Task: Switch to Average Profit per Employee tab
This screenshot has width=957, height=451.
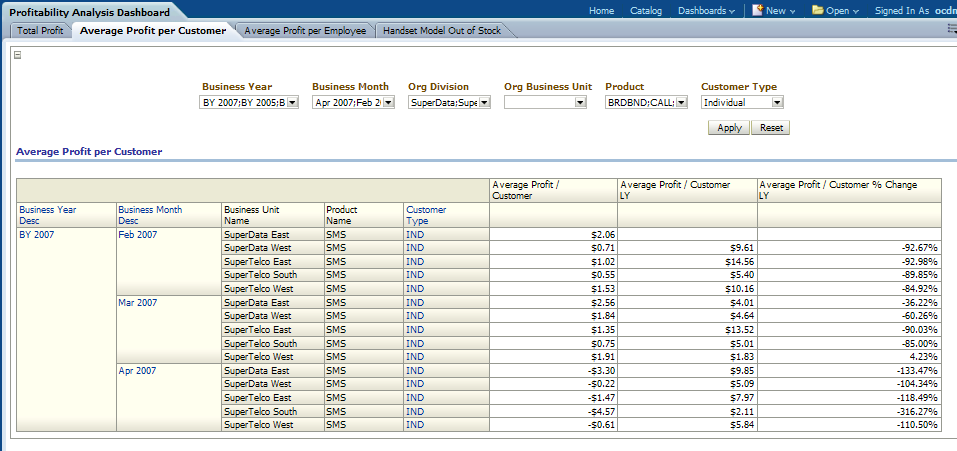Action: coord(304,30)
